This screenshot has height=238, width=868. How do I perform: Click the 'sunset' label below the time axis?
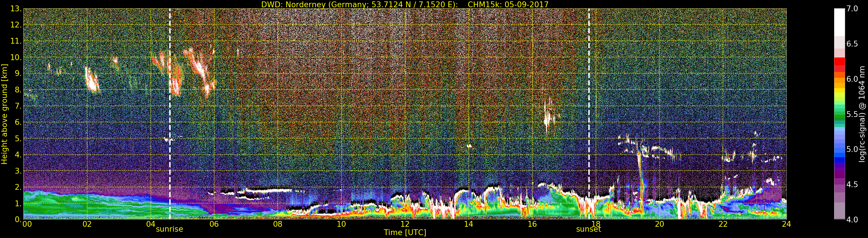(589, 230)
